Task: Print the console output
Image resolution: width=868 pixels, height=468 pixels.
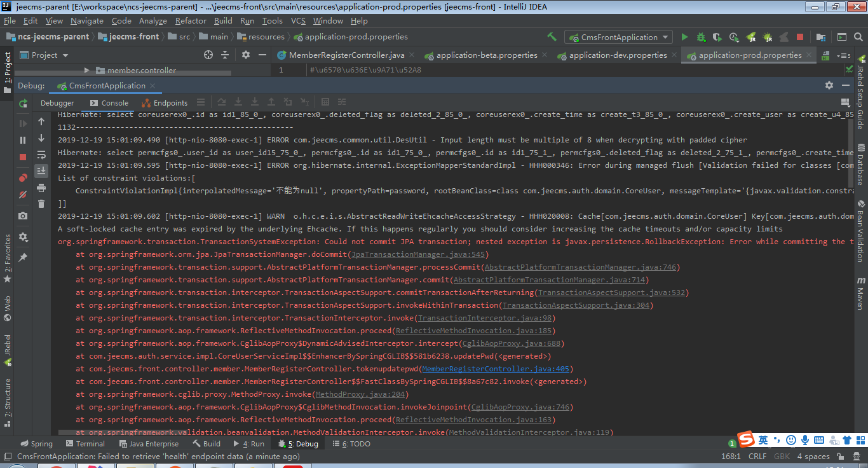Action: (x=41, y=188)
